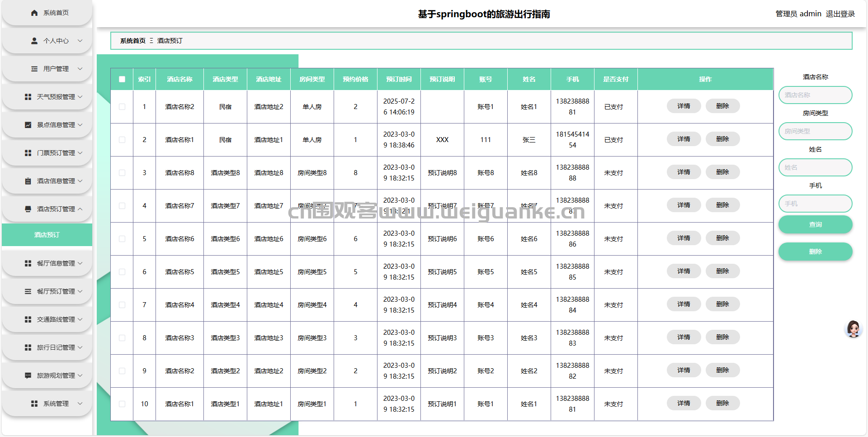
Task: Click the 是否支付 column header
Action: click(616, 79)
